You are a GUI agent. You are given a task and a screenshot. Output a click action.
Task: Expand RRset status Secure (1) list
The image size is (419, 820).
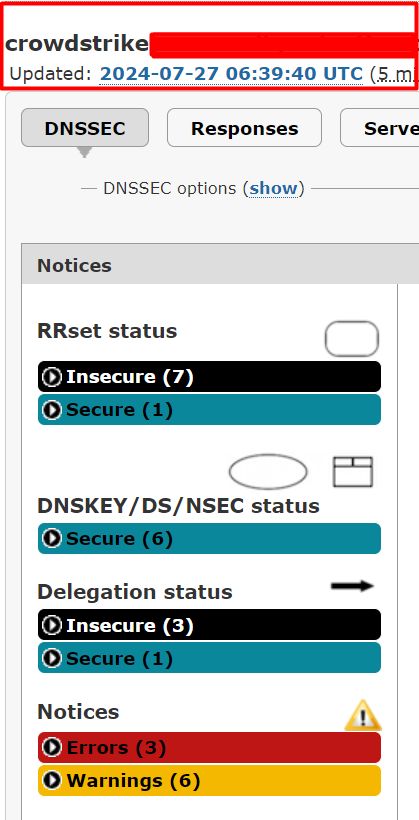click(x=209, y=409)
